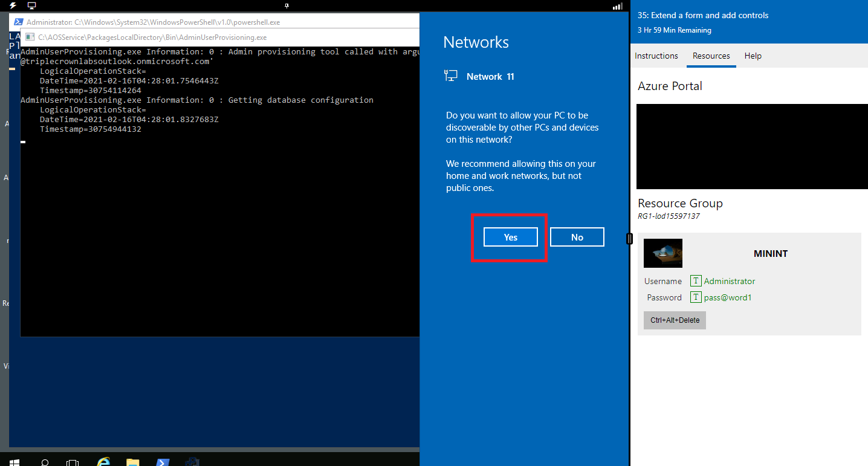Click the AdminUserProvisioning window title icon
Viewport: 868px width, 466px height.
pyautogui.click(x=30, y=37)
